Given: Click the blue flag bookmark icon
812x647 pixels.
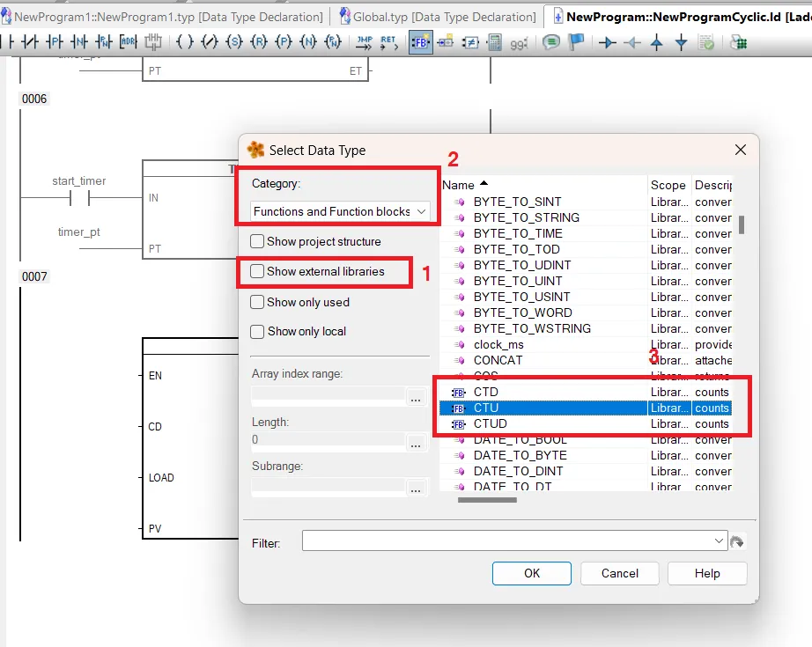Looking at the screenshot, I should pyautogui.click(x=576, y=42).
